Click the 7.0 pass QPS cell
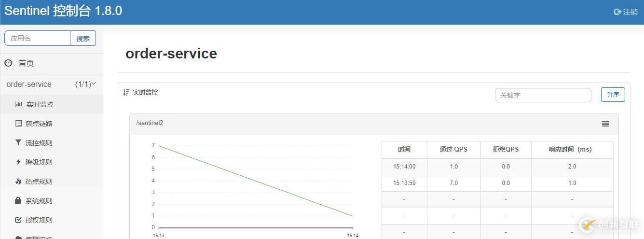 coord(453,183)
